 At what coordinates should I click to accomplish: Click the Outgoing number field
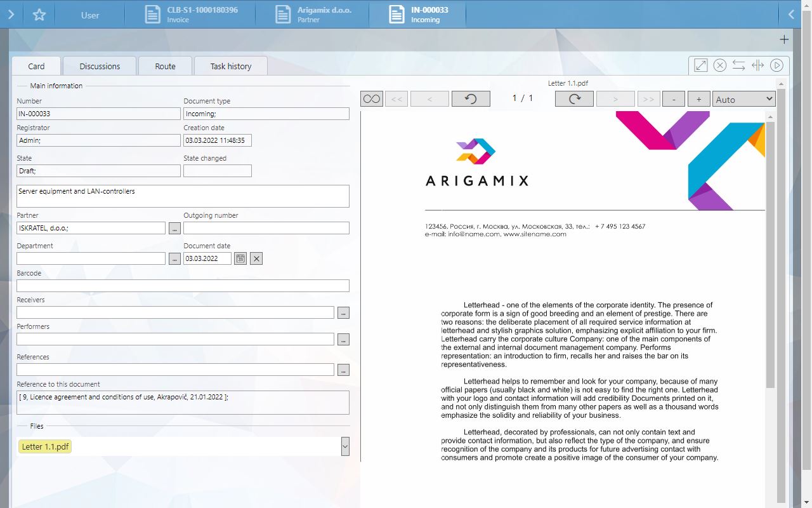(266, 228)
